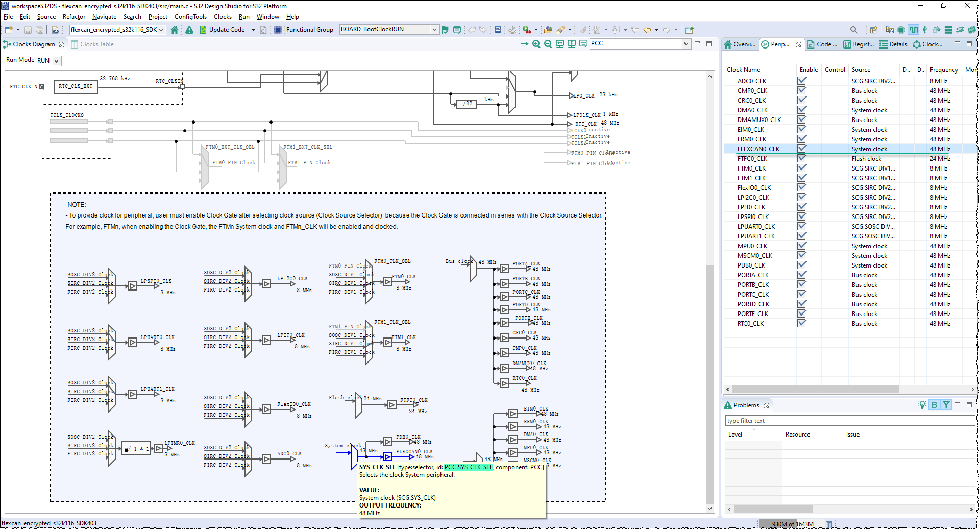Click the Problems view filter icon
The width and height of the screenshot is (980, 531).
(946, 405)
